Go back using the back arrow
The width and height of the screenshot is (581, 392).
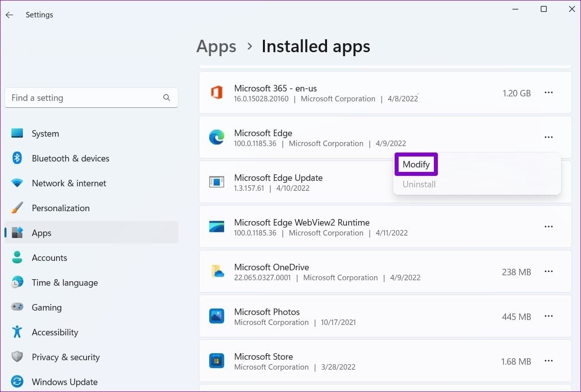9,15
